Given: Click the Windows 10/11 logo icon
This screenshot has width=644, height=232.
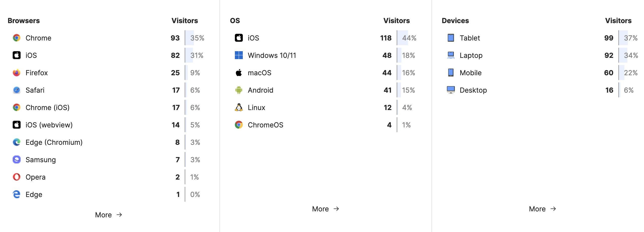Looking at the screenshot, I should tap(239, 55).
